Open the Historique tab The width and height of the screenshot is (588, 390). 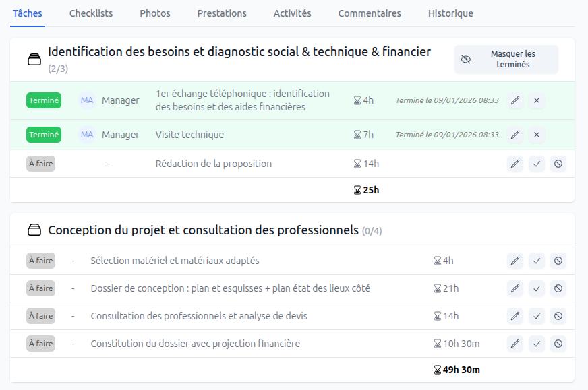point(450,13)
